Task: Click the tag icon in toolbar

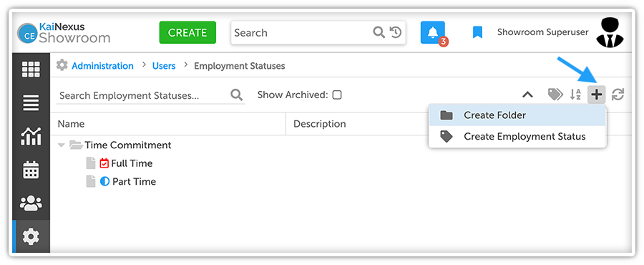Action: click(555, 95)
